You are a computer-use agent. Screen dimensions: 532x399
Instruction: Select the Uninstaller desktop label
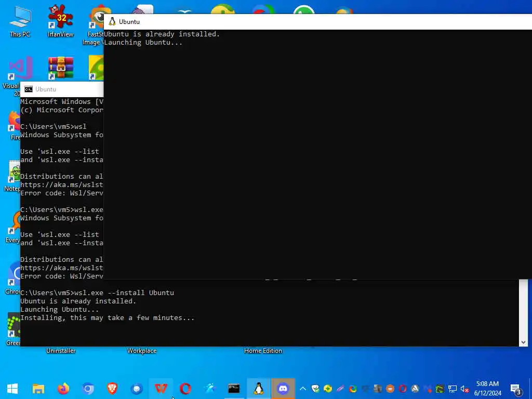coord(61,351)
